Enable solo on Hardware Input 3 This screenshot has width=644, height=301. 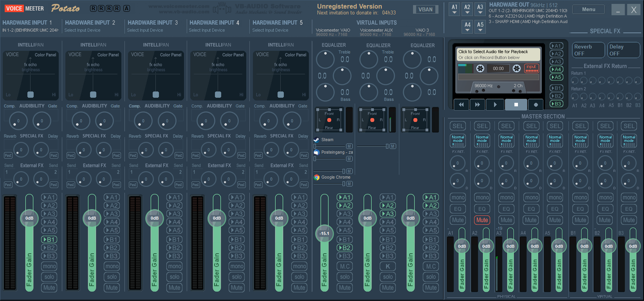(x=175, y=277)
